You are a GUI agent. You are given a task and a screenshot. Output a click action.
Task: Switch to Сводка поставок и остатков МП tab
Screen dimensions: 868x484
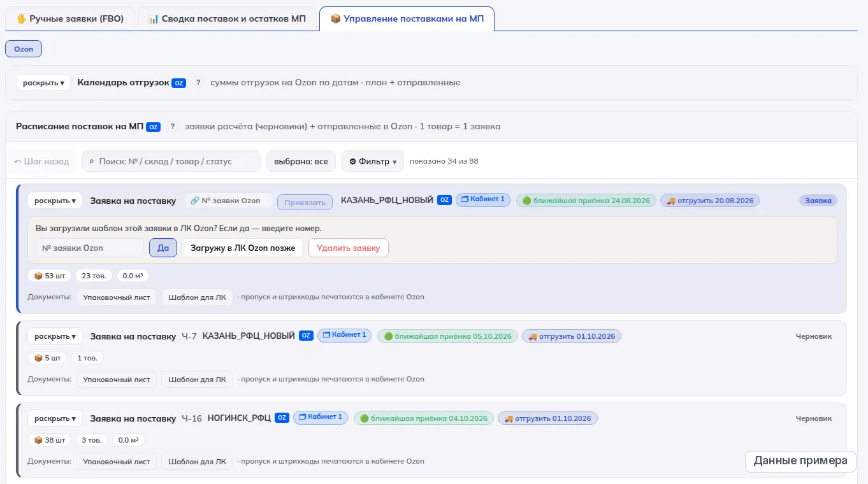point(227,19)
